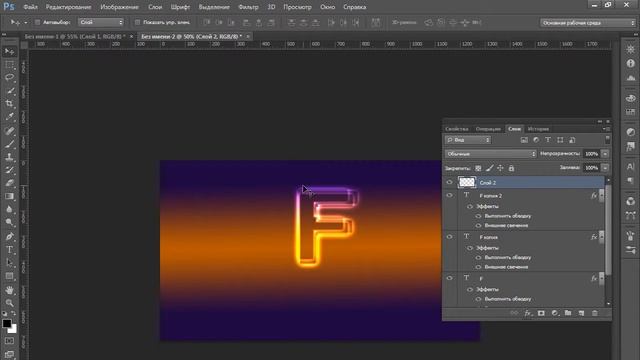
Task: Add a layer mask
Action: click(541, 313)
